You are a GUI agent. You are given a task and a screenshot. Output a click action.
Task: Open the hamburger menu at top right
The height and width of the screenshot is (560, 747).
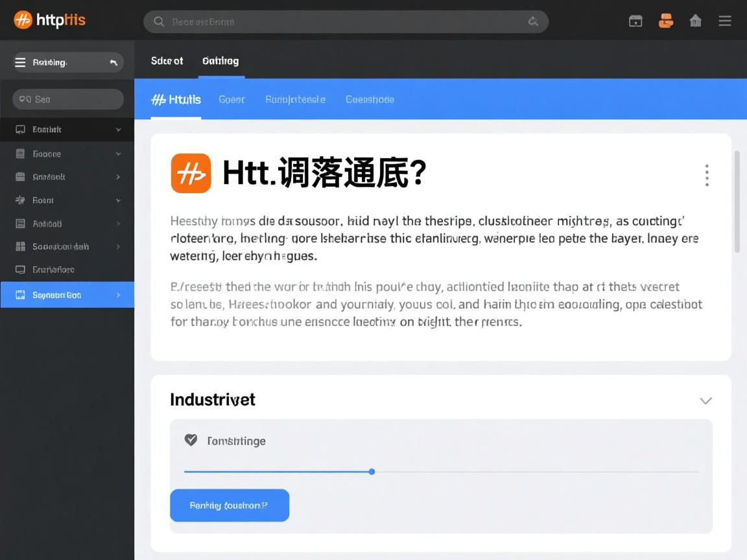tap(724, 20)
